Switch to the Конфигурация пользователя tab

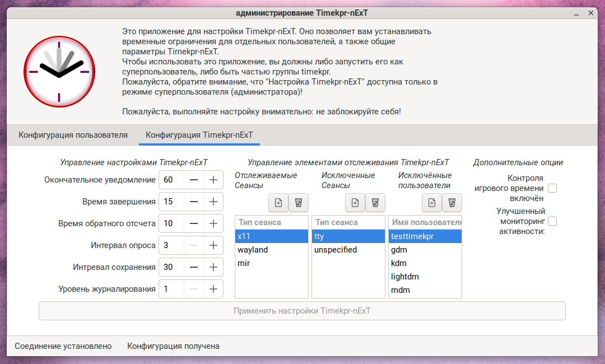point(73,135)
